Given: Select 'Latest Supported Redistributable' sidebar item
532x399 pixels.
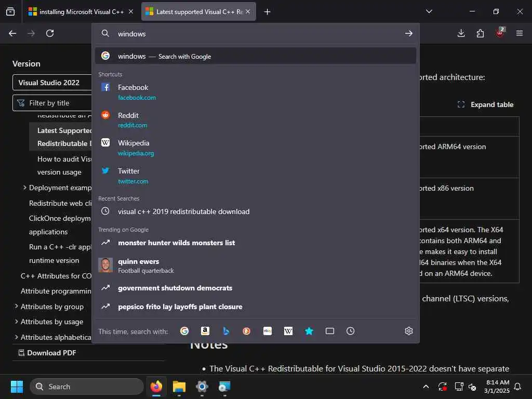Looking at the screenshot, I should (x=60, y=137).
